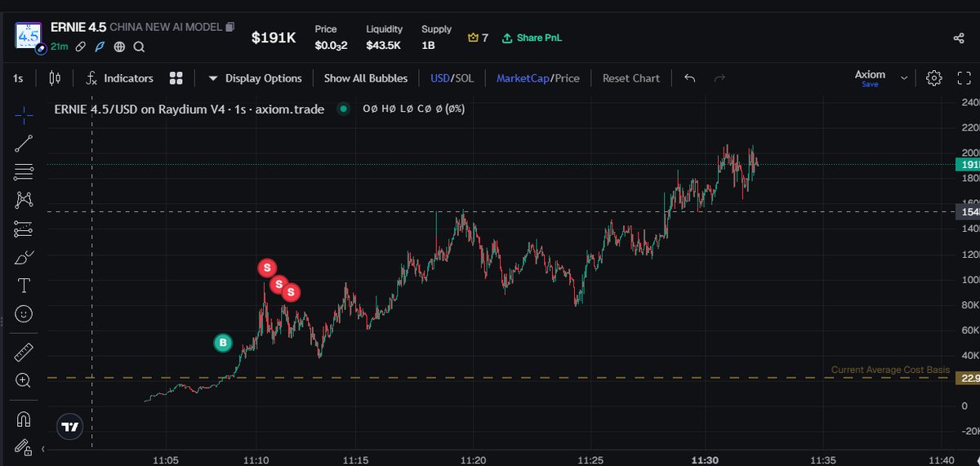
Task: Open chart settings gear
Action: [x=934, y=78]
